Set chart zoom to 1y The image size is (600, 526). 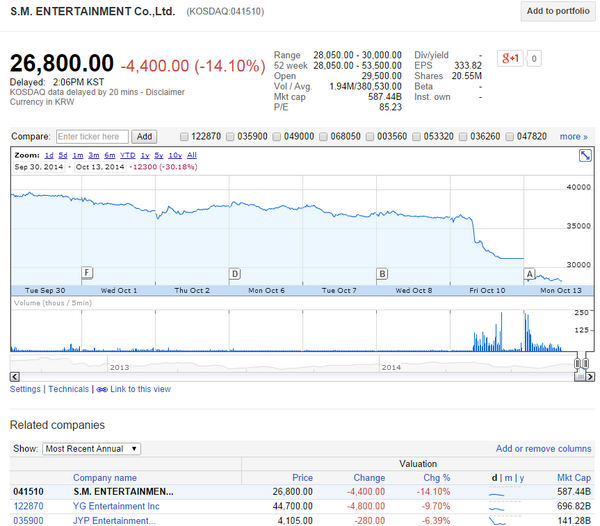[145, 155]
